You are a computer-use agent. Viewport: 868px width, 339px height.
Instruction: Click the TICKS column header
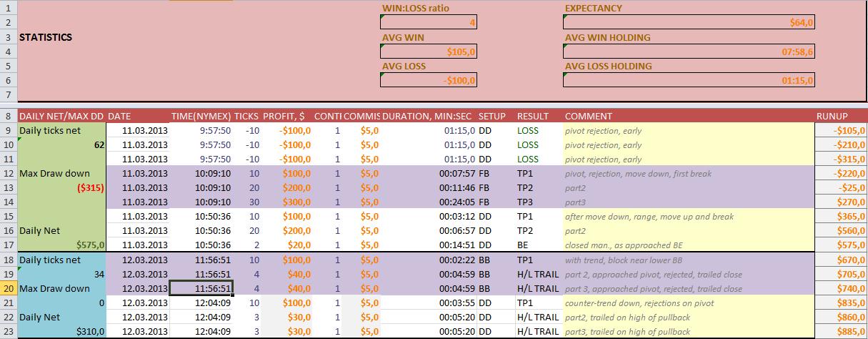coord(246,116)
